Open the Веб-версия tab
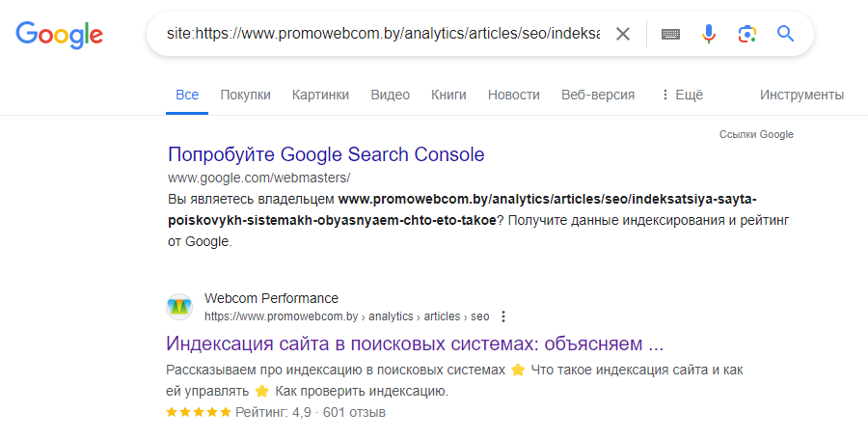 (x=598, y=95)
